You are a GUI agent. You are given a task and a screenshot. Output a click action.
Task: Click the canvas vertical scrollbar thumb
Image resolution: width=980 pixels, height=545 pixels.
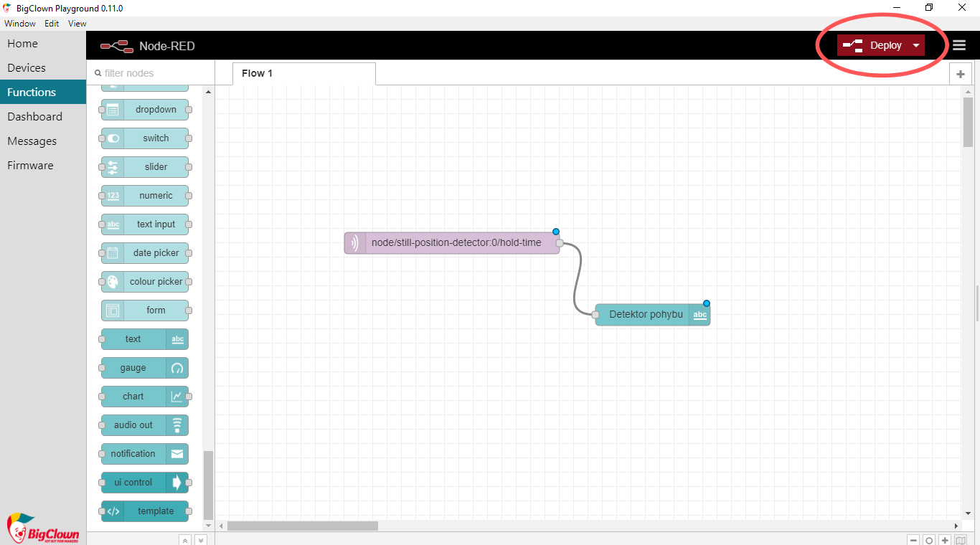[x=968, y=122]
